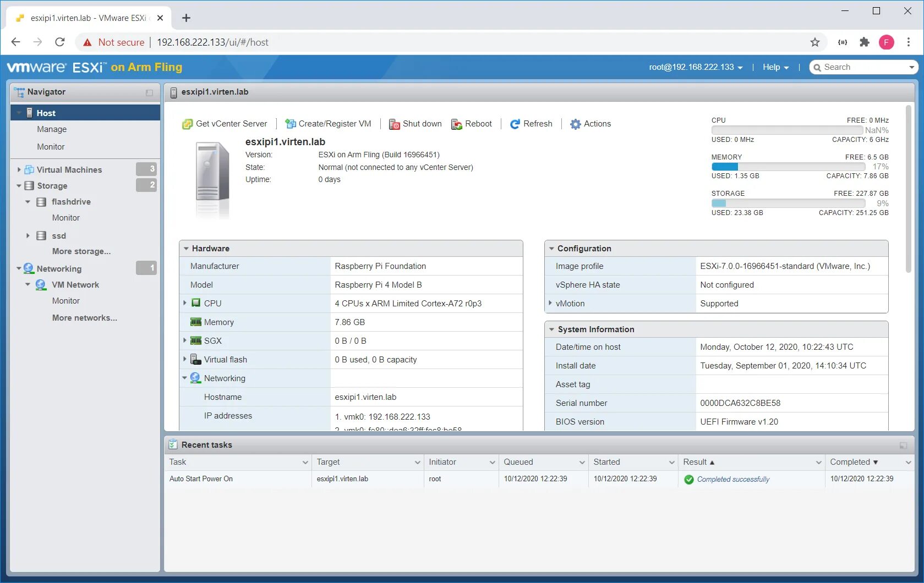Screen dimensions: 924x583
Task: Click the CPU usage bar
Action: coord(787,130)
